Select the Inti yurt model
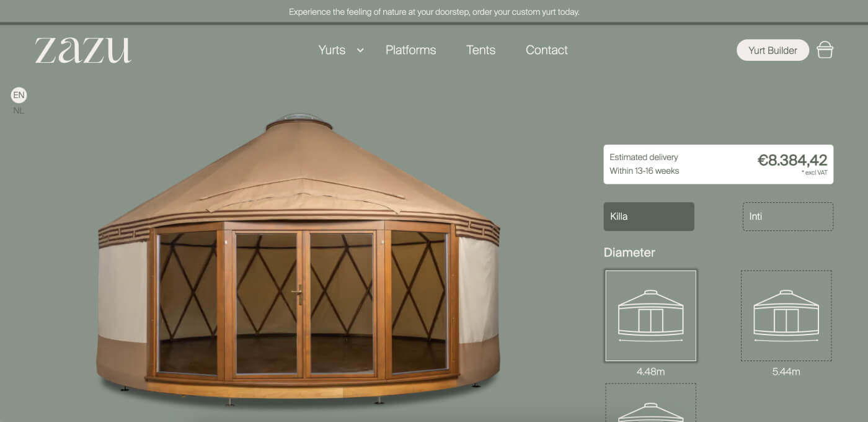868x422 pixels. [x=787, y=216]
